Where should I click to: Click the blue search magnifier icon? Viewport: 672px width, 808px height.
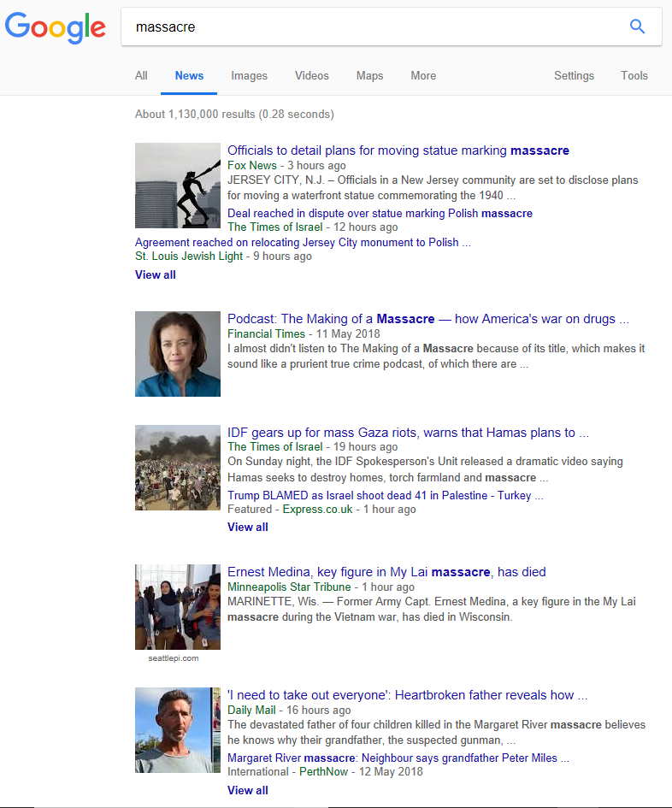(638, 27)
